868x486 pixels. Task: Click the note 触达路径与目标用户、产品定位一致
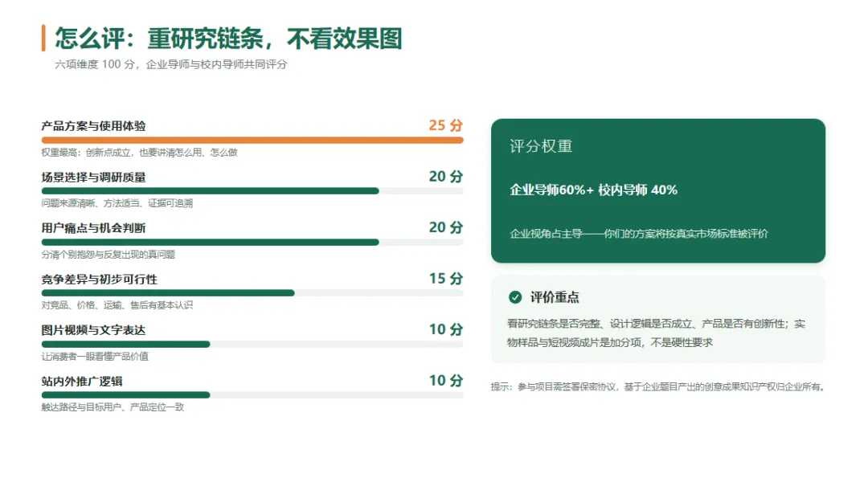tap(113, 407)
